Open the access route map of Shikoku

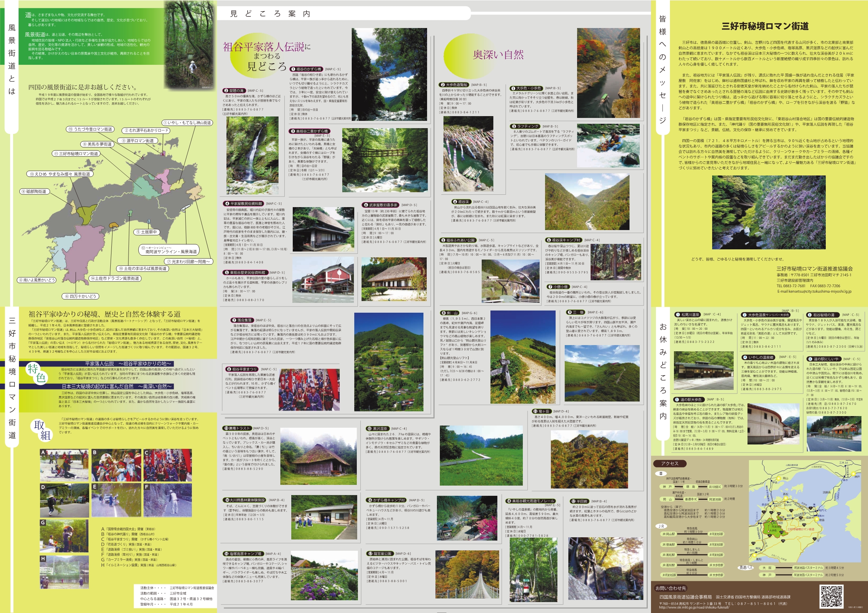[x=804, y=512]
